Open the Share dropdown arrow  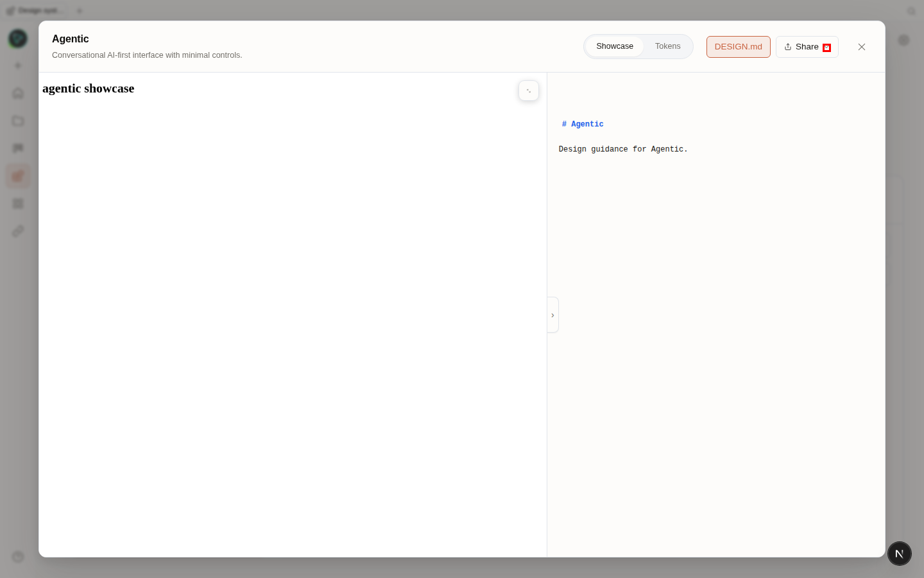pyautogui.click(x=826, y=48)
